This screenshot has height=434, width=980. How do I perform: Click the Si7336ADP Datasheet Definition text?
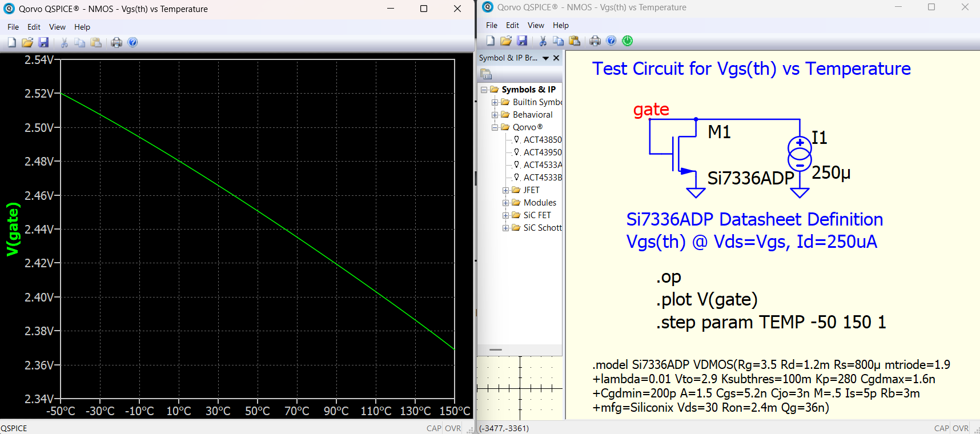[754, 219]
